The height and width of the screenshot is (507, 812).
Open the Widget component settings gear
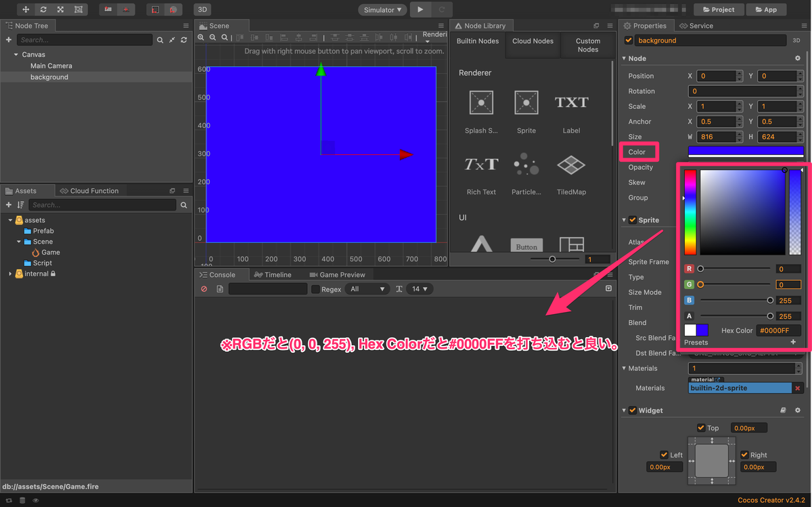coord(797,410)
